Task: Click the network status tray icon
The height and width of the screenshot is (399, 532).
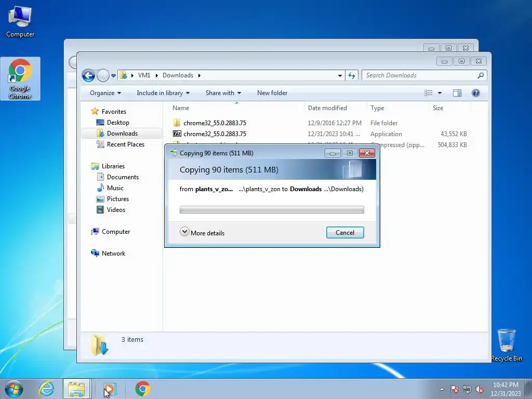Action: 467,389
